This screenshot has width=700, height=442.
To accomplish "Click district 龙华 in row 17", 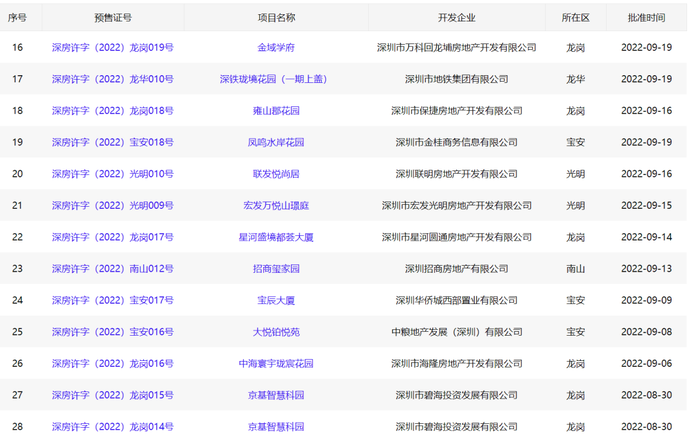I will (575, 79).
